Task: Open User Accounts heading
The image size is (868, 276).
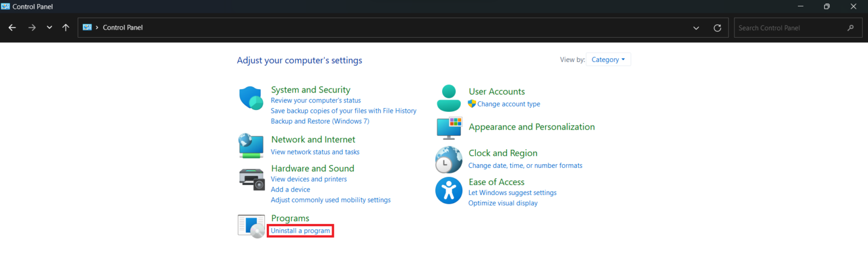Action: click(496, 91)
